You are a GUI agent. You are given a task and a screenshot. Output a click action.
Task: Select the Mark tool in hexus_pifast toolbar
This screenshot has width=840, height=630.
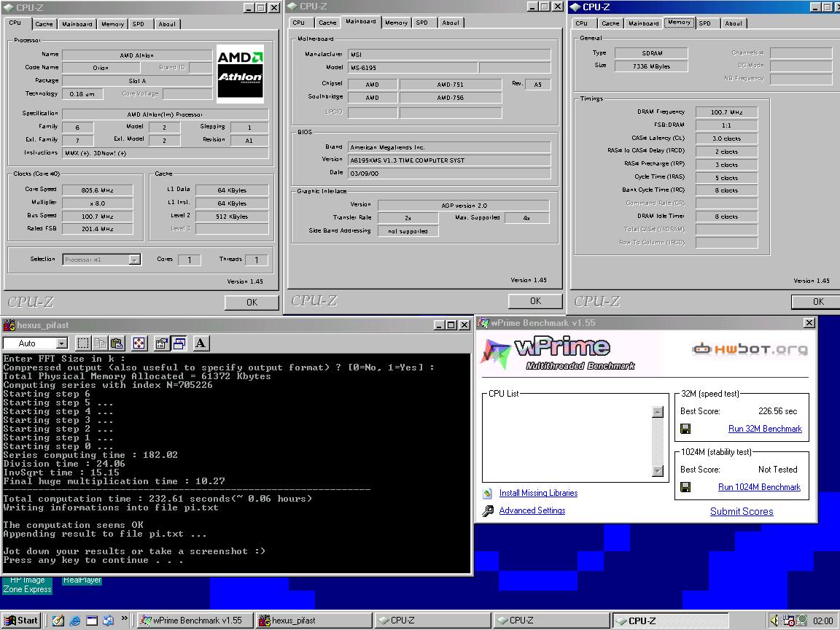click(83, 343)
